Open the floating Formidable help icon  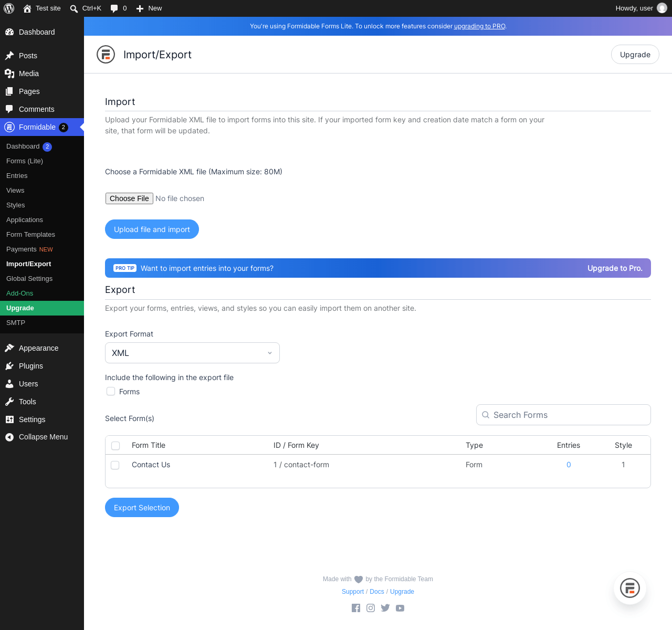[630, 588]
